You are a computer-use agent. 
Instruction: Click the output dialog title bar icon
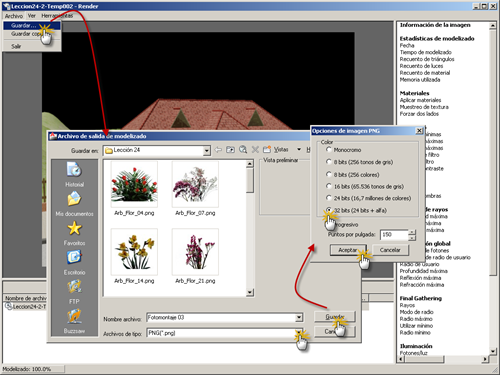tap(53, 136)
